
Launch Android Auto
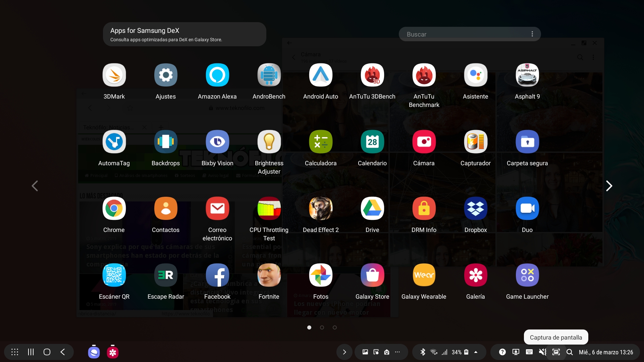click(321, 75)
